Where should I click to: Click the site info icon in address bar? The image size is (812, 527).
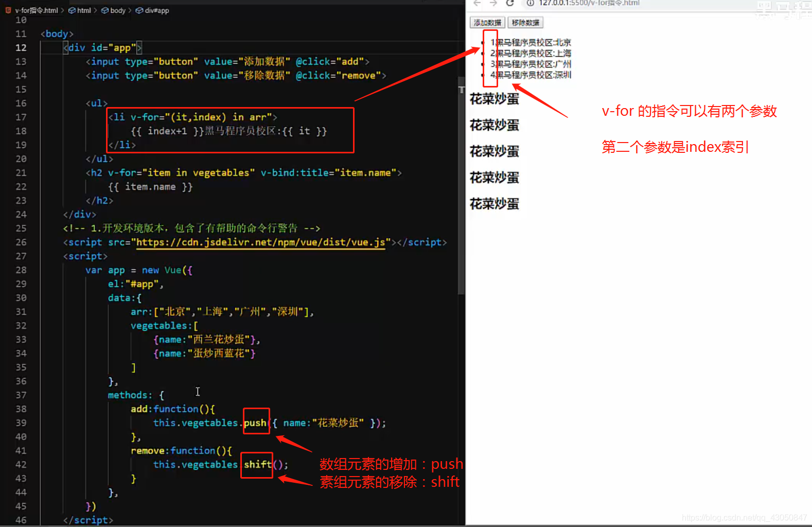point(530,3)
